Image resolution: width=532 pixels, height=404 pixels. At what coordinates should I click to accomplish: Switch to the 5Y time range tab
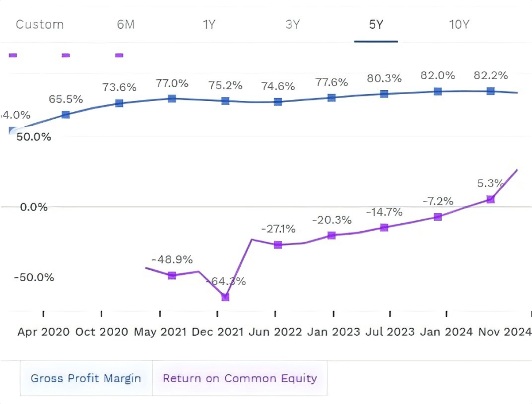(376, 25)
